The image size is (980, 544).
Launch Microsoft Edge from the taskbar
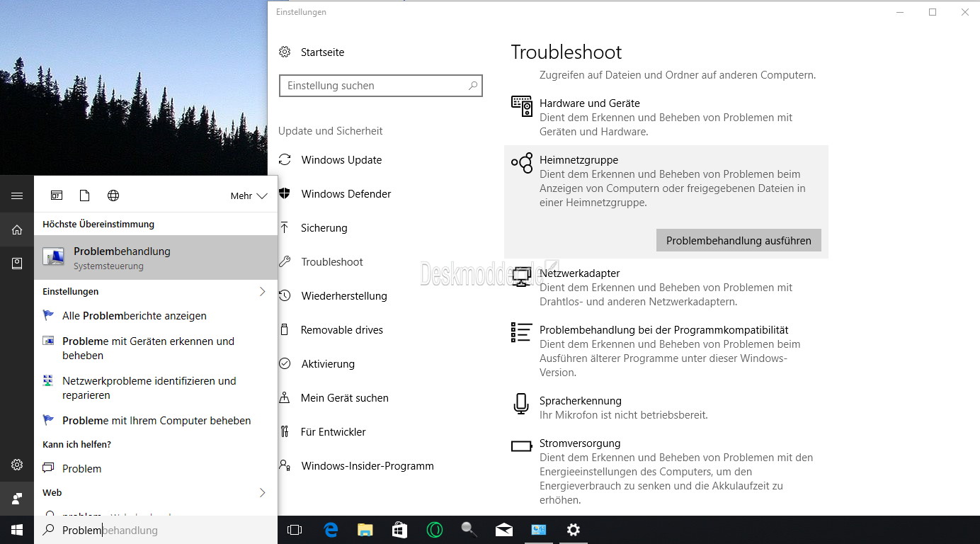[x=331, y=530]
